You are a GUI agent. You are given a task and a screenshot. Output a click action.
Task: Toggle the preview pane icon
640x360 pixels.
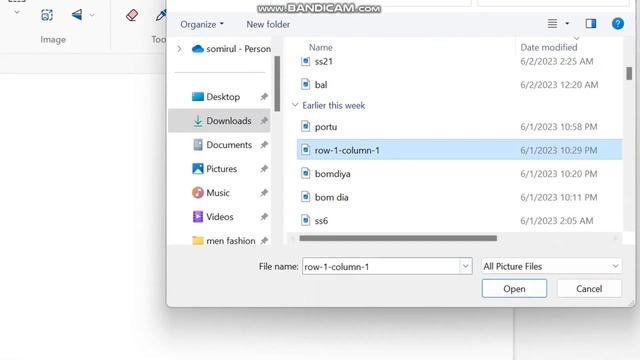pos(591,24)
